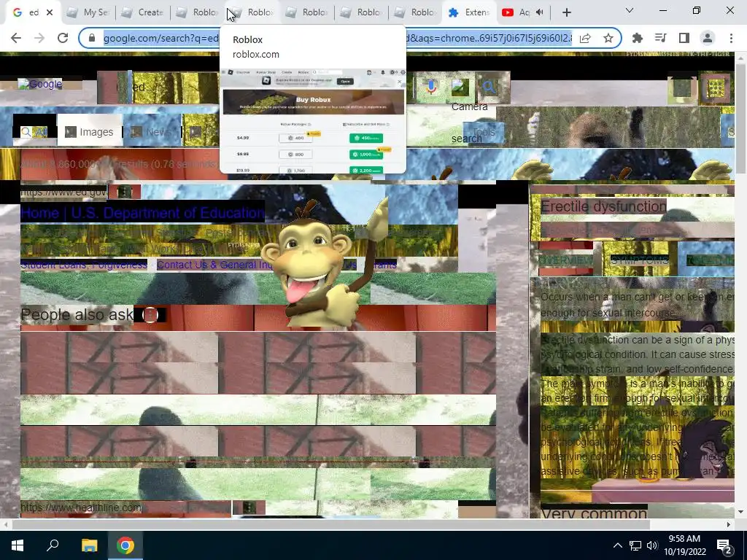Open the U.S. Department of Education result

(142, 213)
